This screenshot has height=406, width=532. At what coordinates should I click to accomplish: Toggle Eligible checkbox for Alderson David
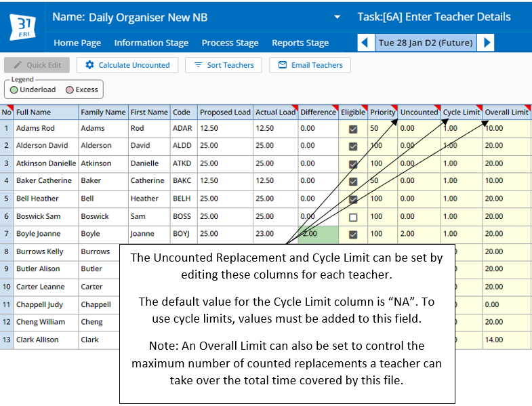coord(353,146)
